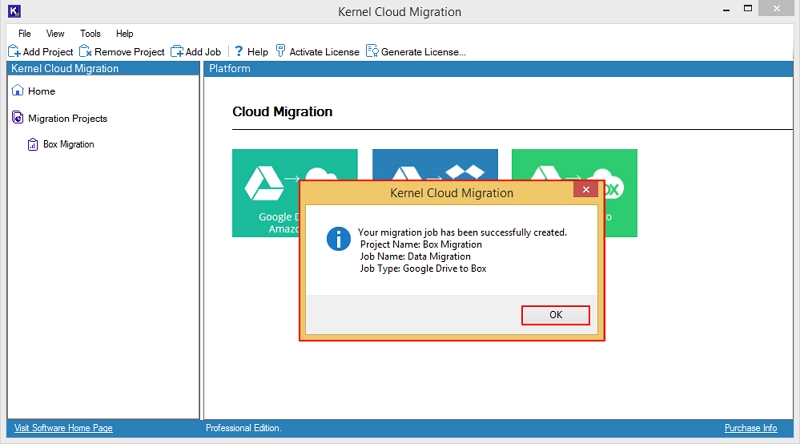The image size is (800, 444).
Task: Click the Remove Project toolbar button
Action: coord(122,52)
